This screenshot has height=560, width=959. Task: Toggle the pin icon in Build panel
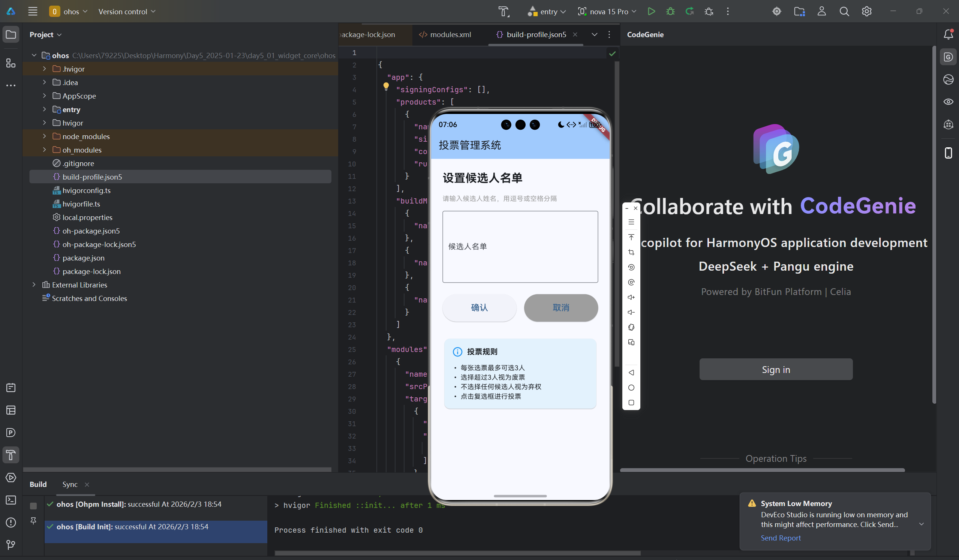[x=33, y=520]
